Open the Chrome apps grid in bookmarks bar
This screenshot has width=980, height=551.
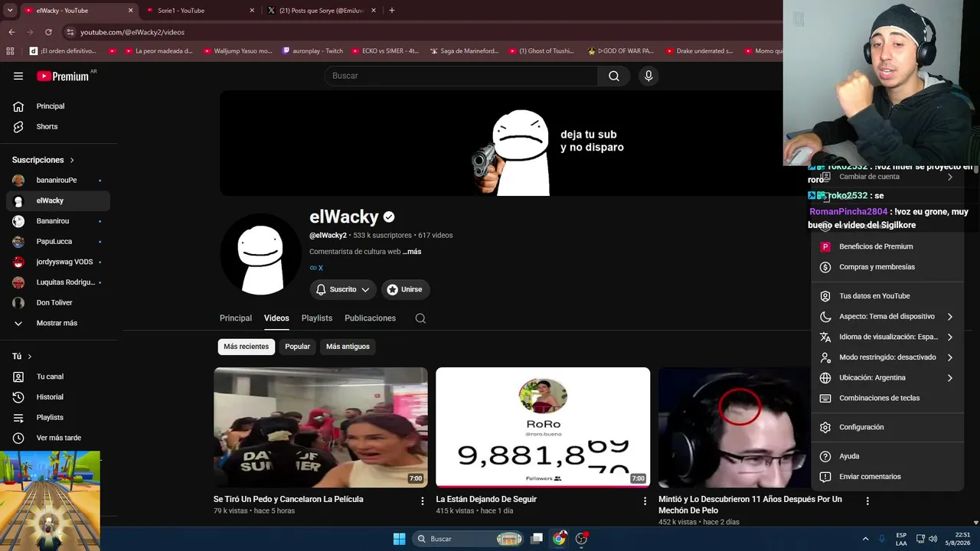pos(10,51)
